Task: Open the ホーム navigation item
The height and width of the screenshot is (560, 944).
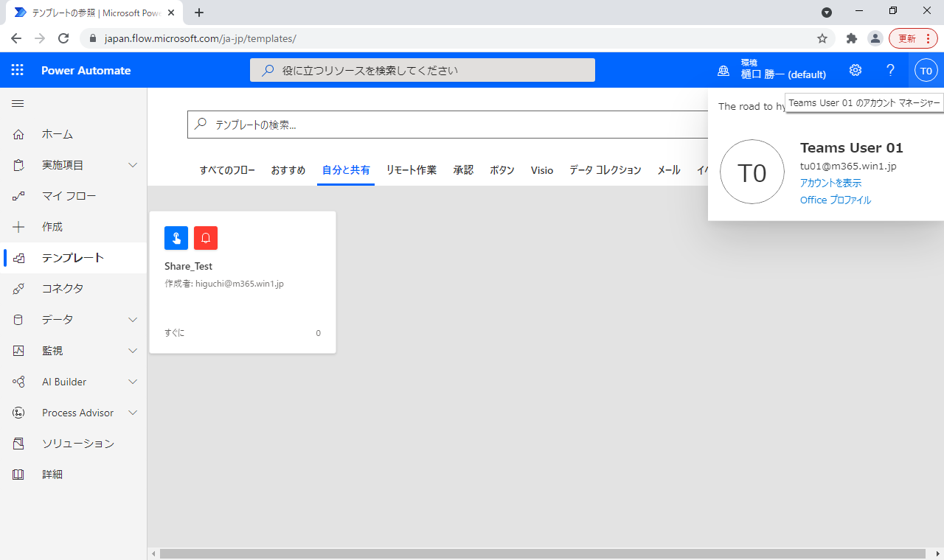Action: tap(74, 134)
